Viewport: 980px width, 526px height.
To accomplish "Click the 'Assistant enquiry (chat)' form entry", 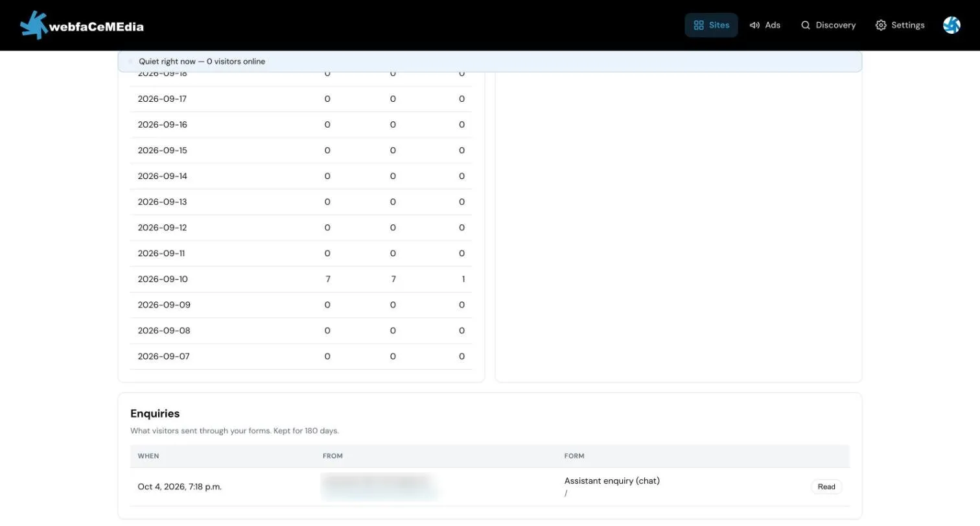I will tap(612, 481).
